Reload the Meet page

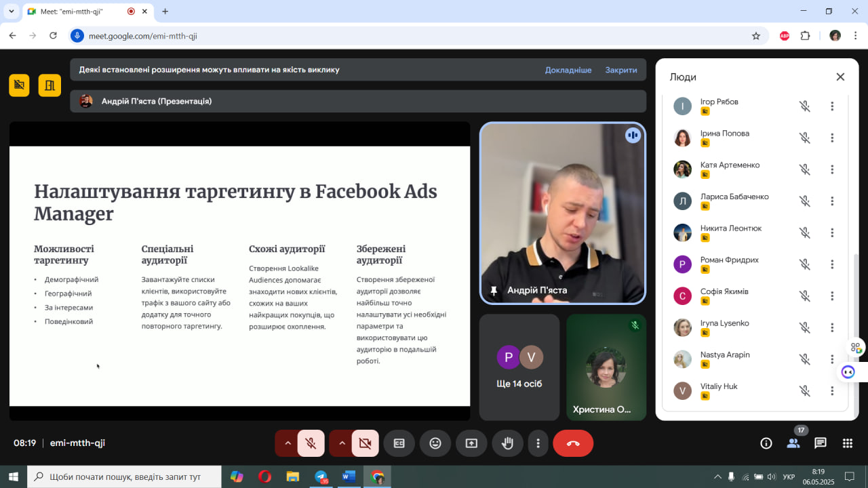point(54,36)
